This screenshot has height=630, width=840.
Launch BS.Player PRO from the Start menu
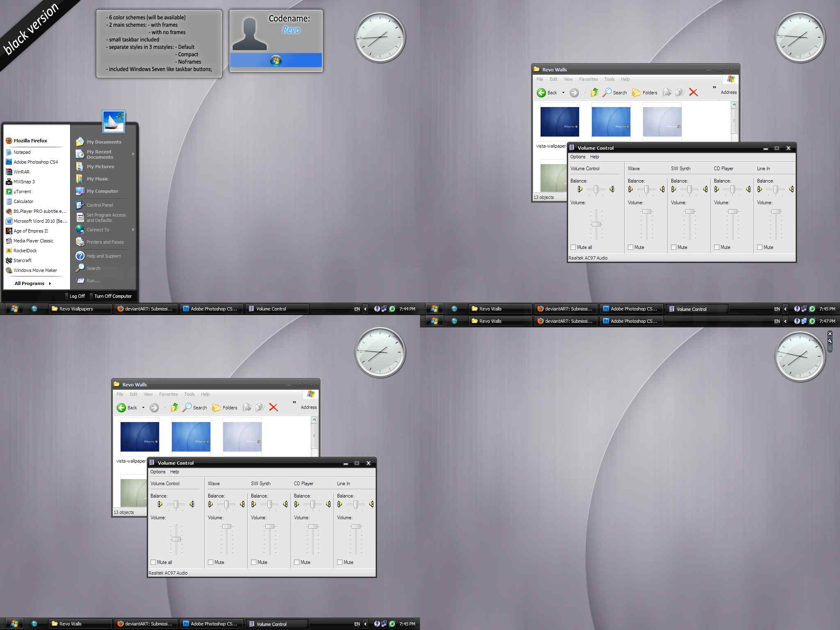pos(36,211)
